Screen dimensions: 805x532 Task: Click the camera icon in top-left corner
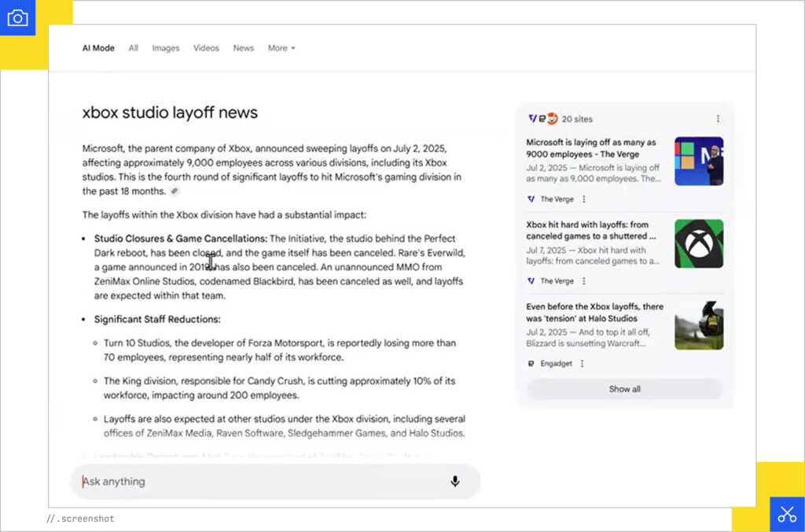pyautogui.click(x=17, y=18)
